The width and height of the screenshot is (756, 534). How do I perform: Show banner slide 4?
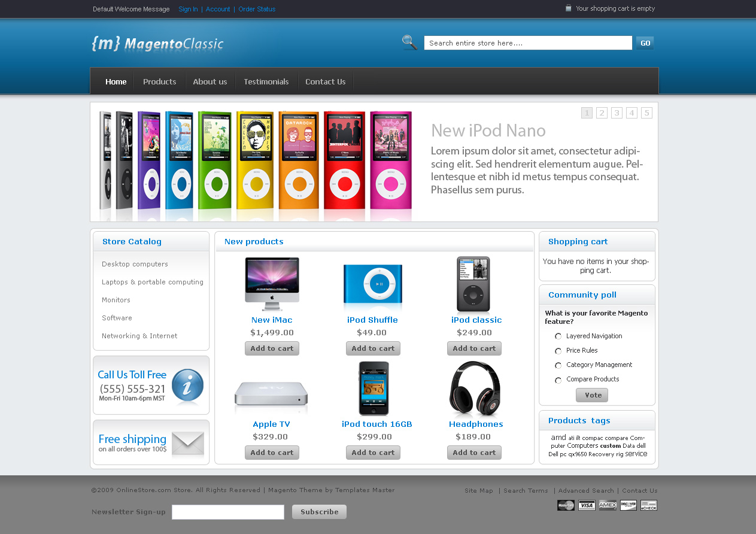(x=631, y=113)
